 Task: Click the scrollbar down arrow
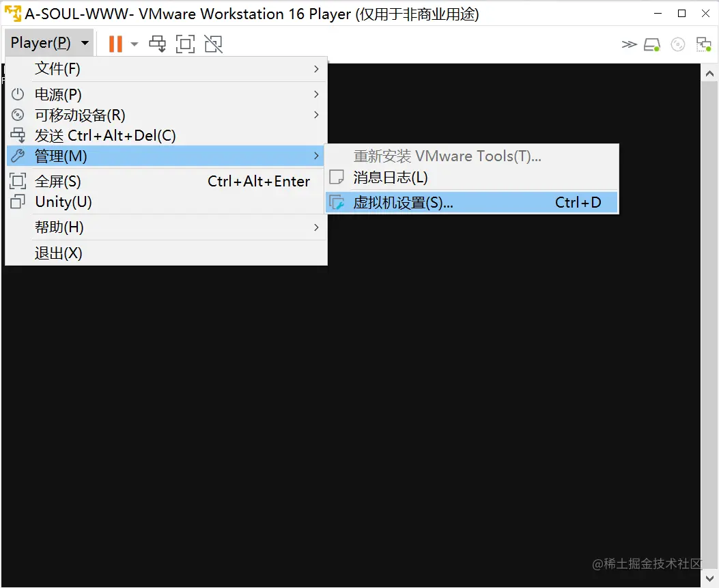click(709, 579)
